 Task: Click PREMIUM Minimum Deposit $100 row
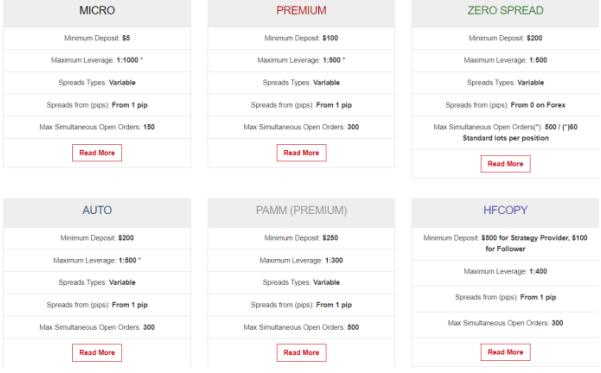point(301,38)
